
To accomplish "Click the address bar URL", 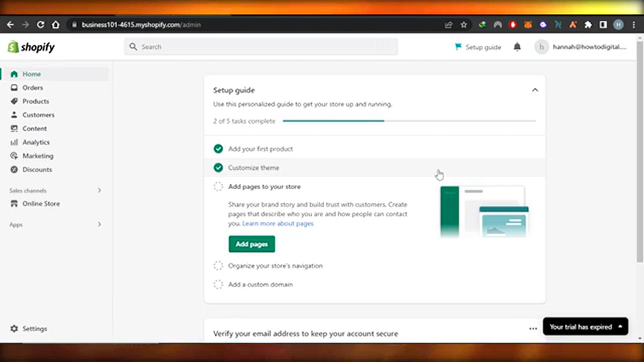I will tap(141, 24).
